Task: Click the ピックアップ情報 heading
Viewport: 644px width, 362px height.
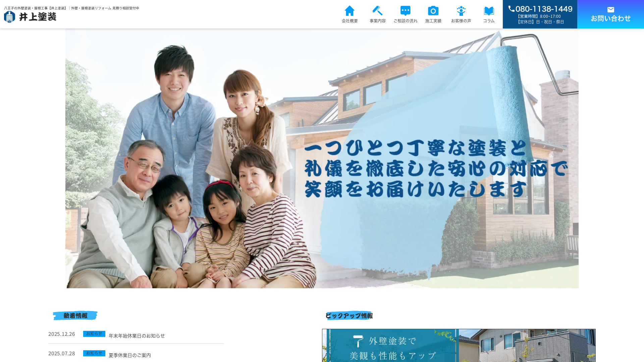Action: pyautogui.click(x=349, y=315)
